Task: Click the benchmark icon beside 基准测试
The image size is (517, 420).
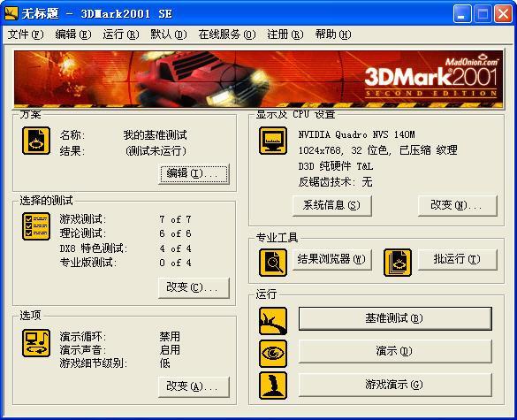Action: tap(273, 321)
